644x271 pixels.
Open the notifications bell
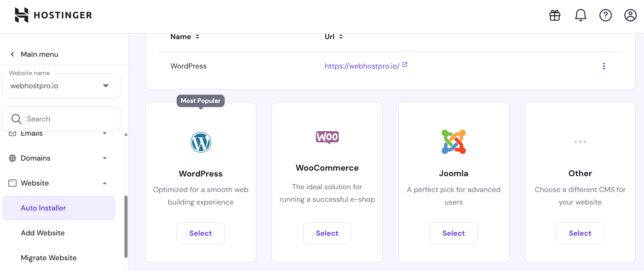[x=581, y=15]
